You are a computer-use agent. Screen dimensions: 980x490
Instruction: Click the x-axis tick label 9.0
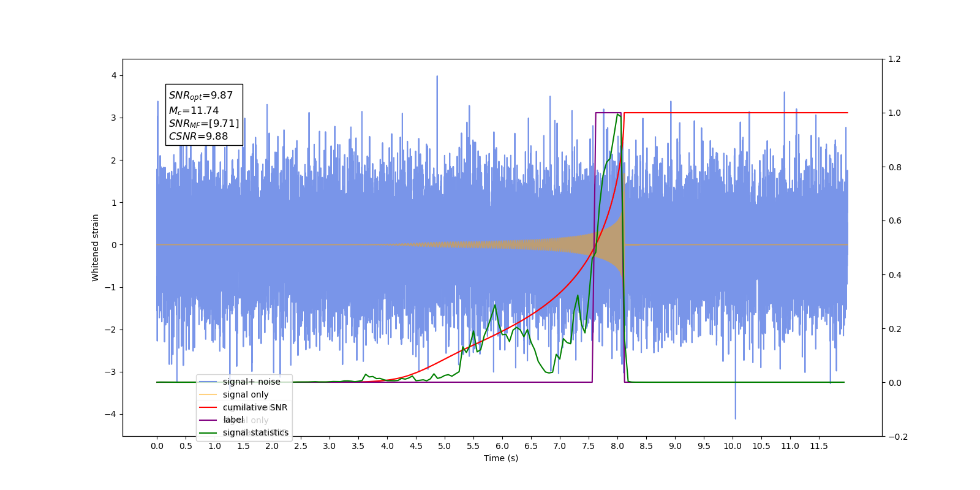[x=675, y=446]
